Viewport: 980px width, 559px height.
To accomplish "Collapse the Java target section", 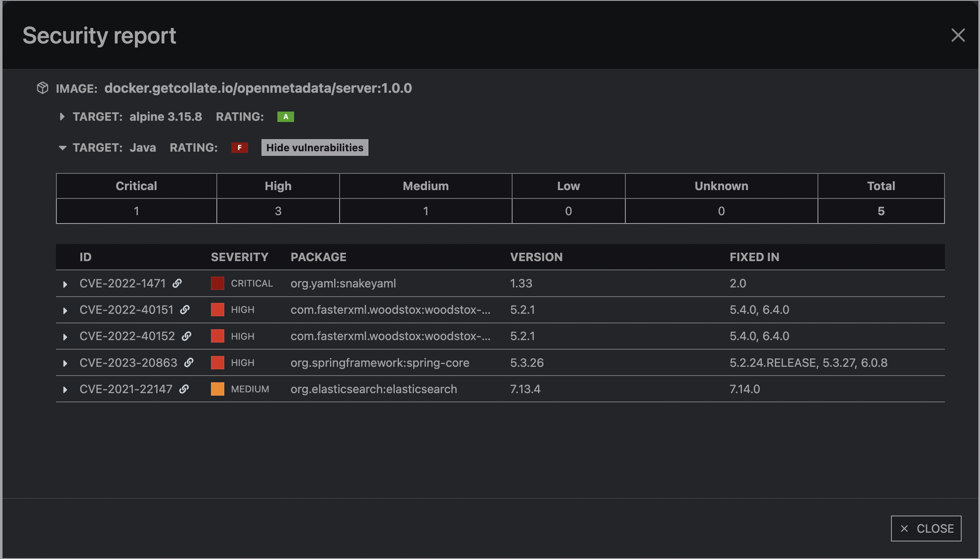I will [x=63, y=148].
